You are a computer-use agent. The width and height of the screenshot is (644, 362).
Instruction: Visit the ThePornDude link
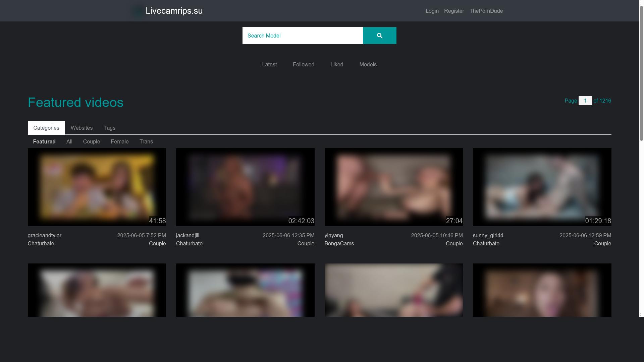coord(486,11)
